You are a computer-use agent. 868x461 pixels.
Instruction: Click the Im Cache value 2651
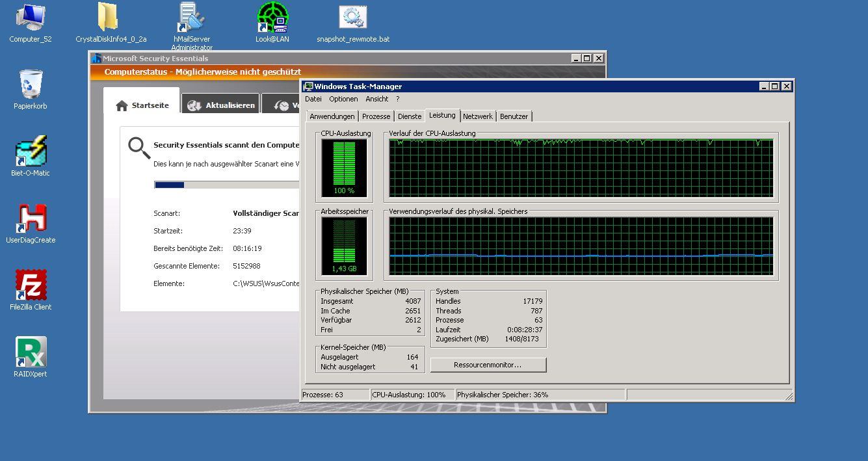(x=412, y=311)
